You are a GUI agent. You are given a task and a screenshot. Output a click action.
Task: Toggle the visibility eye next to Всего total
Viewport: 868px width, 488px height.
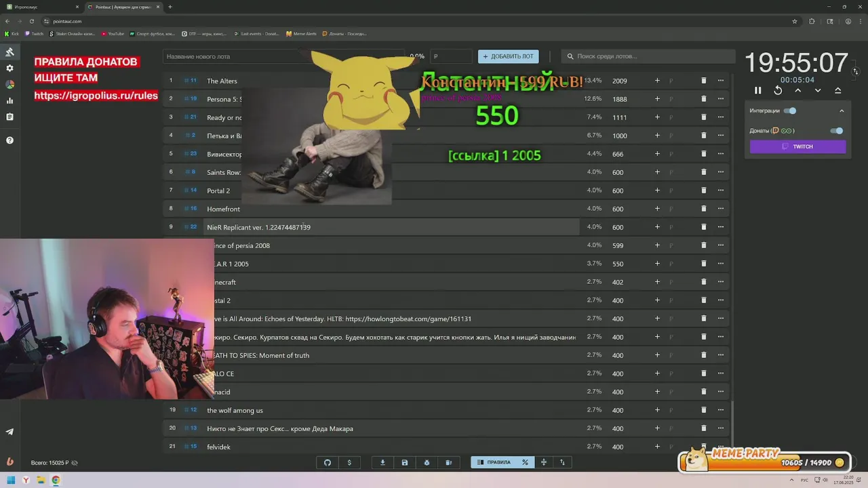(x=75, y=463)
